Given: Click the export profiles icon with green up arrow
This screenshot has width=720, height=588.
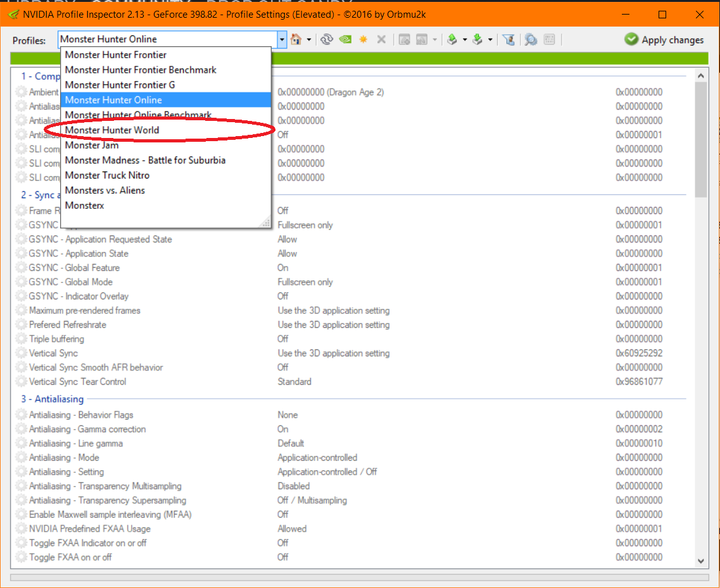Looking at the screenshot, I should tap(452, 39).
